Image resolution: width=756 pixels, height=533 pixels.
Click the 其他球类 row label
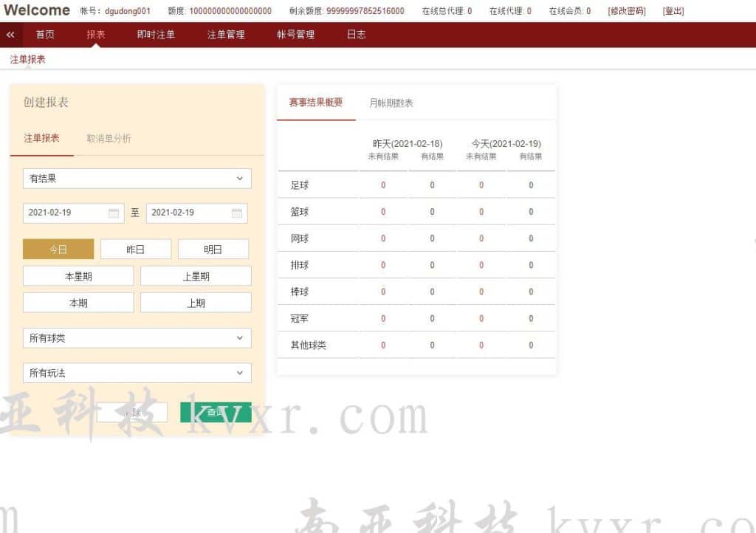pos(309,345)
